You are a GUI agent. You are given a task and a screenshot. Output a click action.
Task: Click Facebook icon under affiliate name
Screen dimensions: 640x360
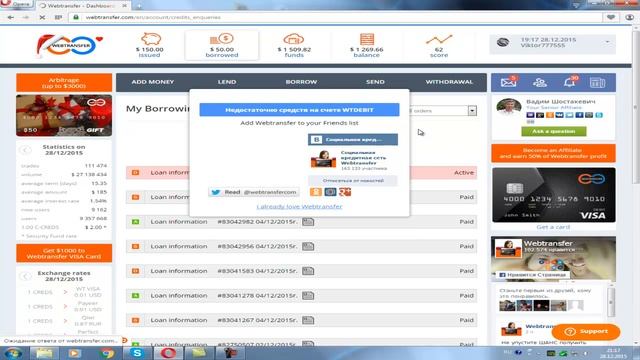pyautogui.click(x=579, y=115)
